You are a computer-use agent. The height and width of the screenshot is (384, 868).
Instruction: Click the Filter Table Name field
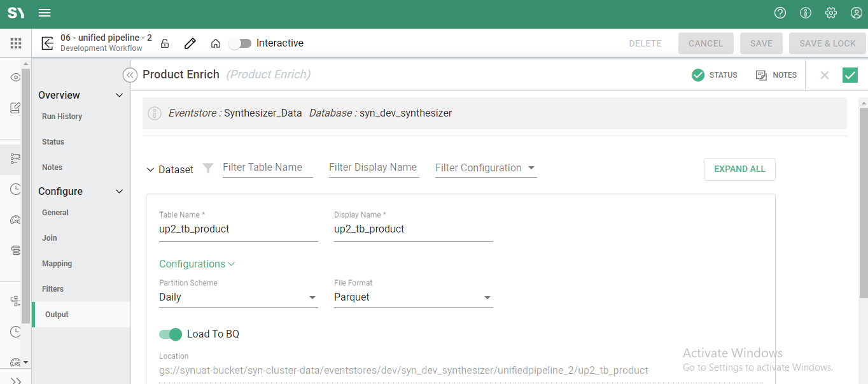point(267,167)
